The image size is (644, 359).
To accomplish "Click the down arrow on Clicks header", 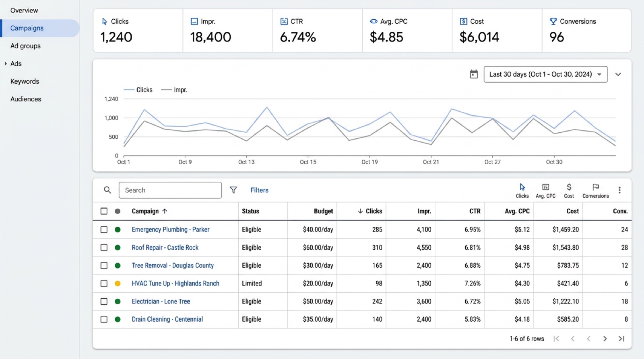I will coord(360,211).
